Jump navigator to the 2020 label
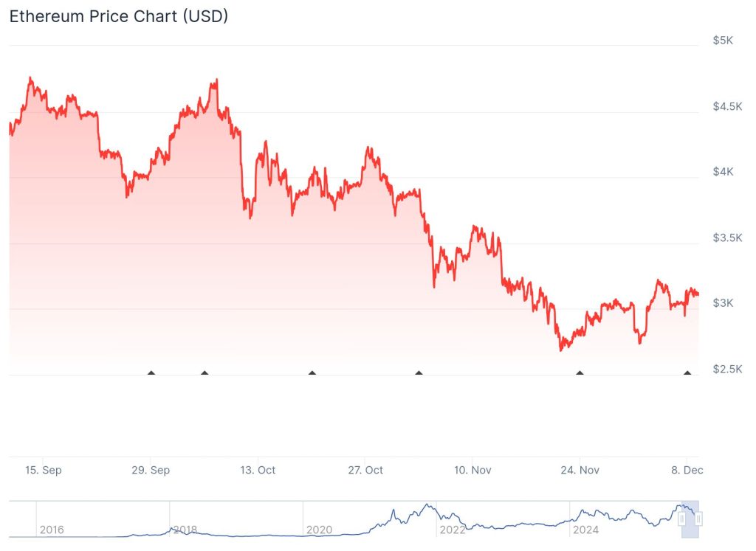 [x=318, y=530]
